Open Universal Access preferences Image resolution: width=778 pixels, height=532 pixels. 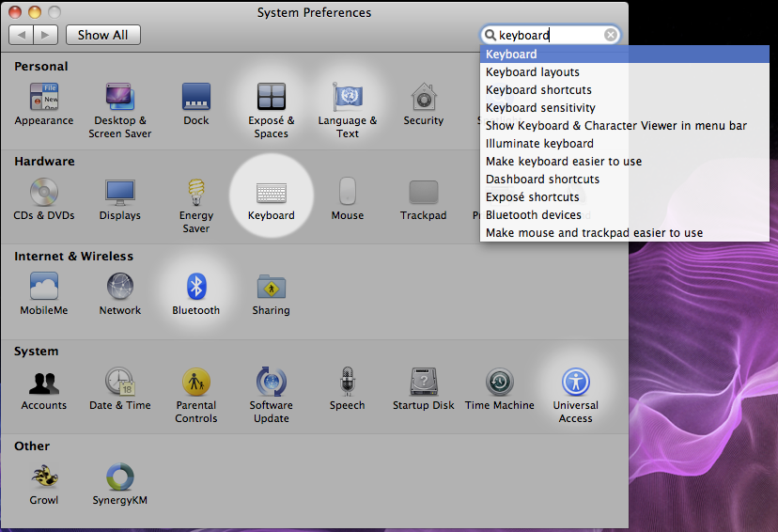click(x=576, y=396)
